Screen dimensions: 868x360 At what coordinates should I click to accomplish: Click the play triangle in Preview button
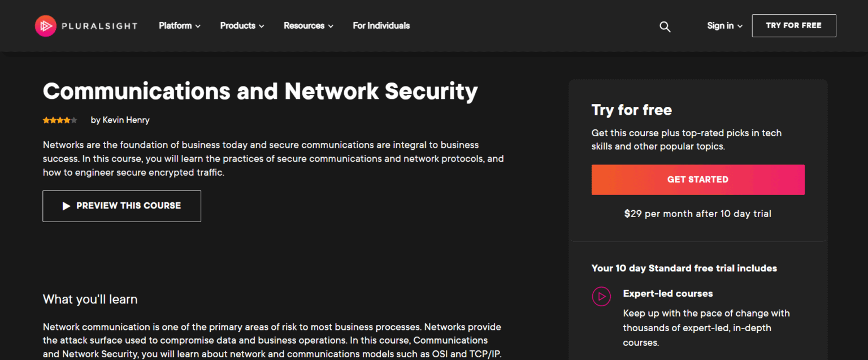[66, 206]
